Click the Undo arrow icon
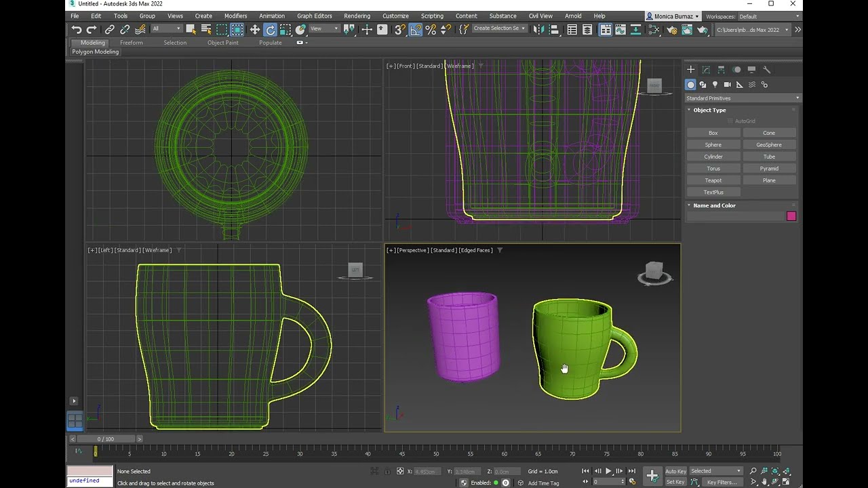The height and width of the screenshot is (488, 868). pos(77,29)
